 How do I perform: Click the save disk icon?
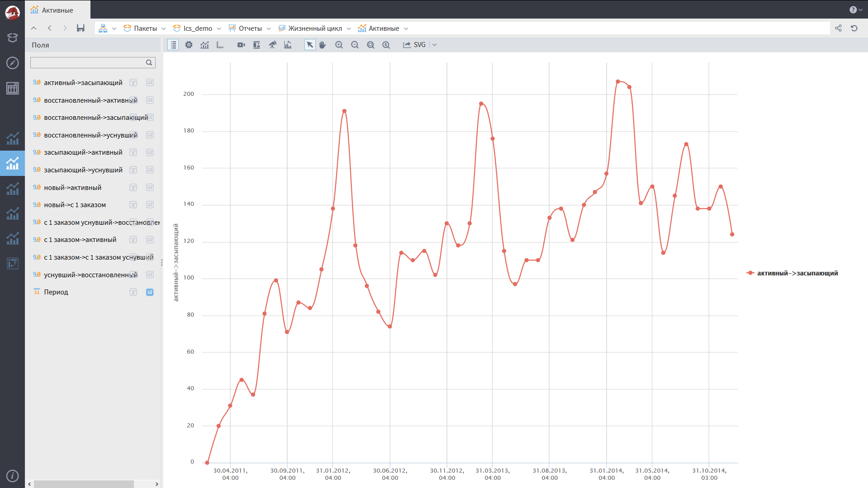click(81, 28)
